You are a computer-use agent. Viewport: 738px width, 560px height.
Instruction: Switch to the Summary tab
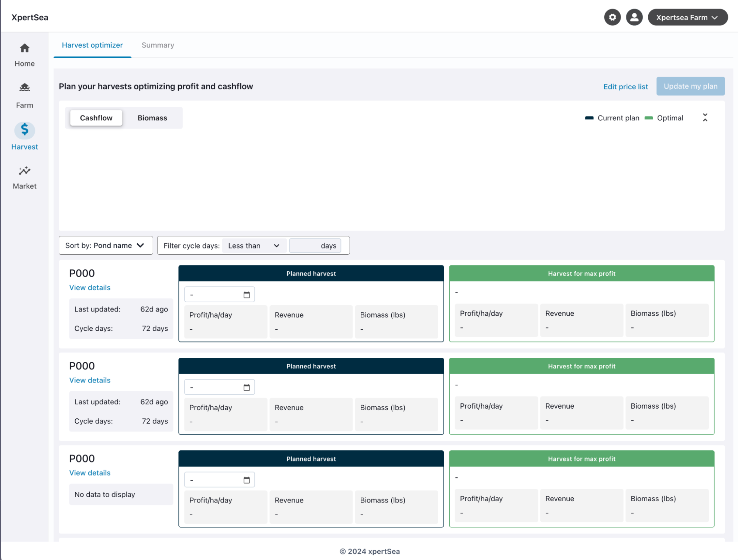158,45
